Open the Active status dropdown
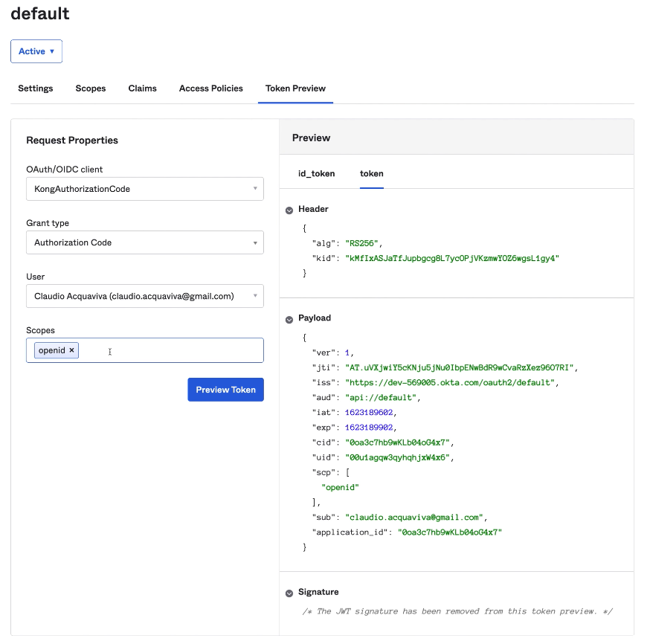Screen dimensions: 650x644 pos(36,51)
